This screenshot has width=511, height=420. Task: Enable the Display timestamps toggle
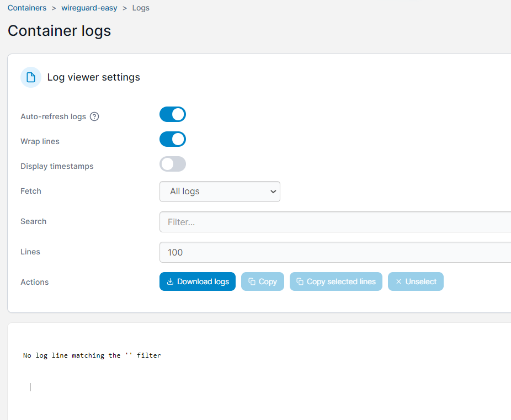[x=173, y=164]
